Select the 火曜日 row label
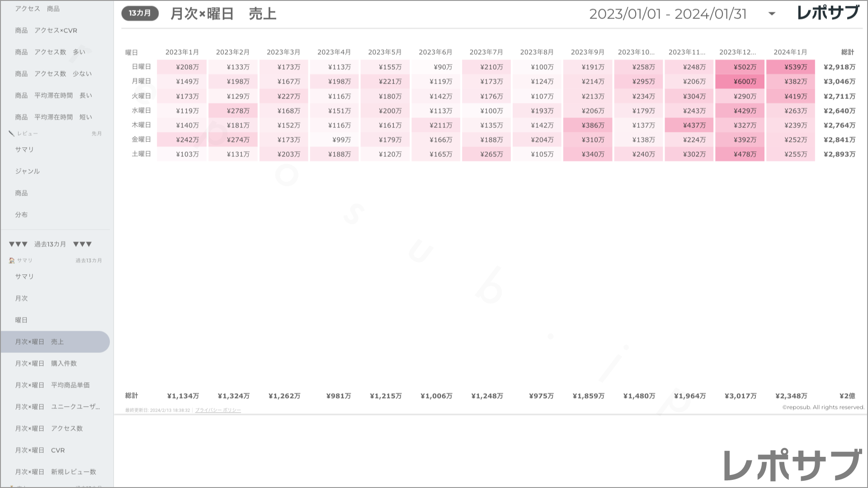868x488 pixels. tap(141, 96)
